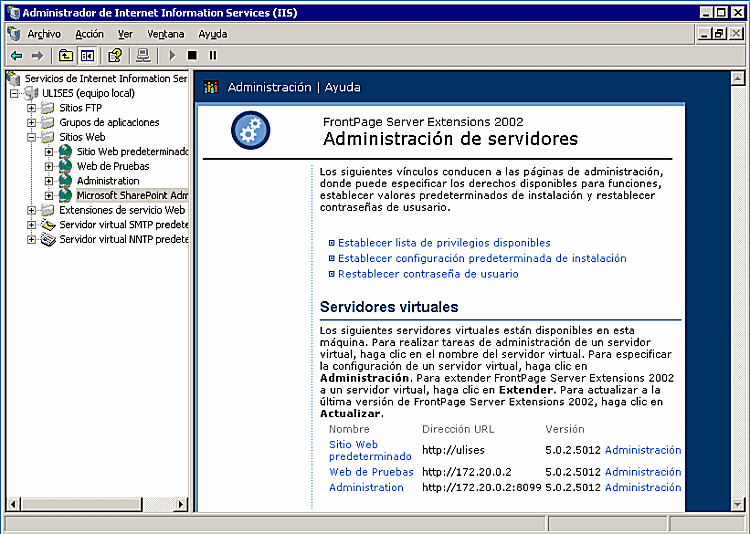
Task: Click the NNTP virtual server news icon
Action: point(48,239)
